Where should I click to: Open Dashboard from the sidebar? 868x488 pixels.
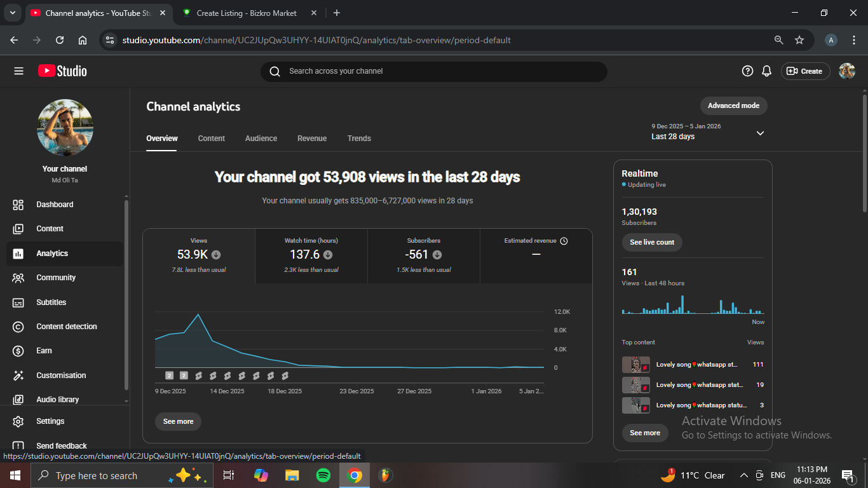tap(55, 205)
